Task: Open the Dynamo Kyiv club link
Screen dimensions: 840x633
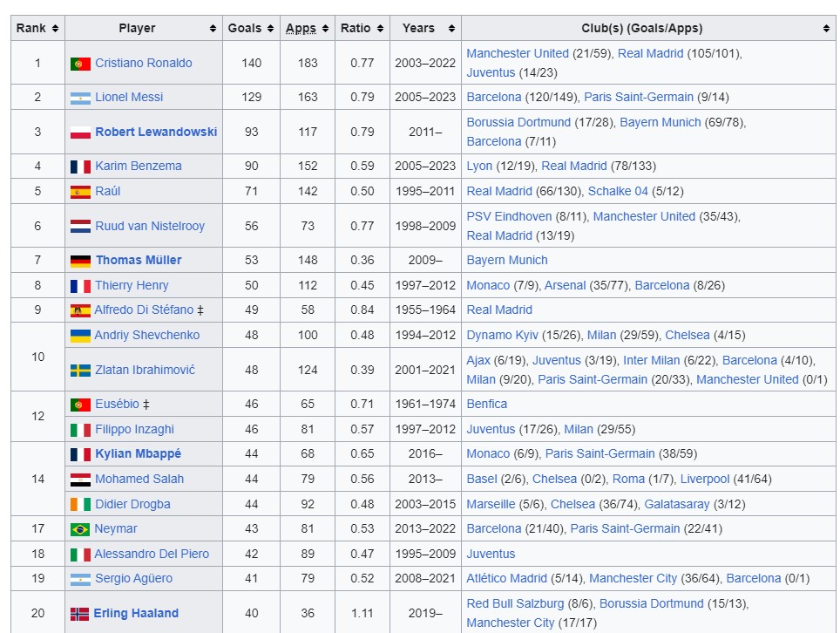Action: tap(503, 336)
